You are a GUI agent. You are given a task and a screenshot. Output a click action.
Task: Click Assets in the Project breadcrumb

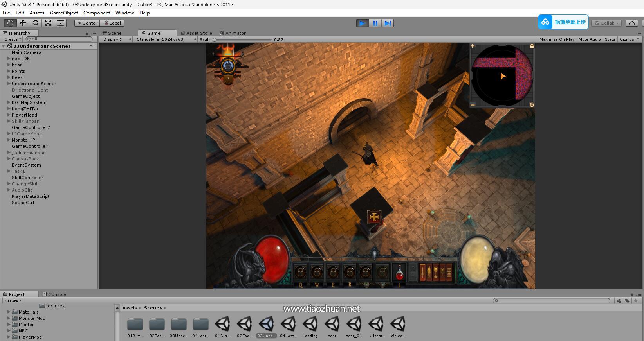coord(130,308)
